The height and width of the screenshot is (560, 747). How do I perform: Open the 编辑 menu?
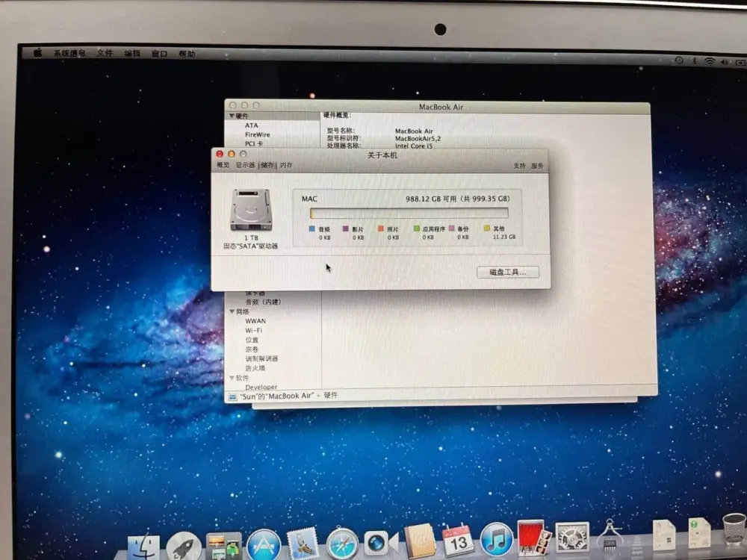132,53
